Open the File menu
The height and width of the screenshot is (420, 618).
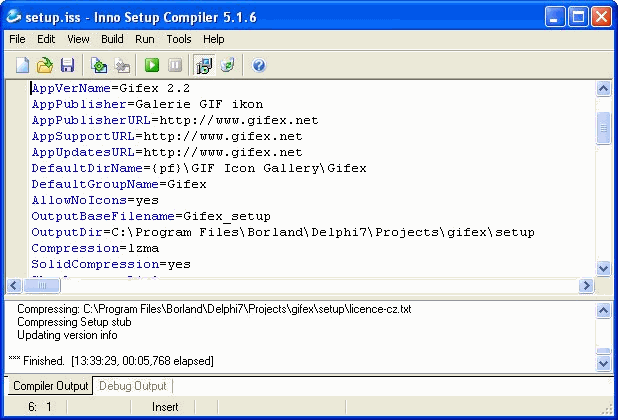pyautogui.click(x=17, y=39)
